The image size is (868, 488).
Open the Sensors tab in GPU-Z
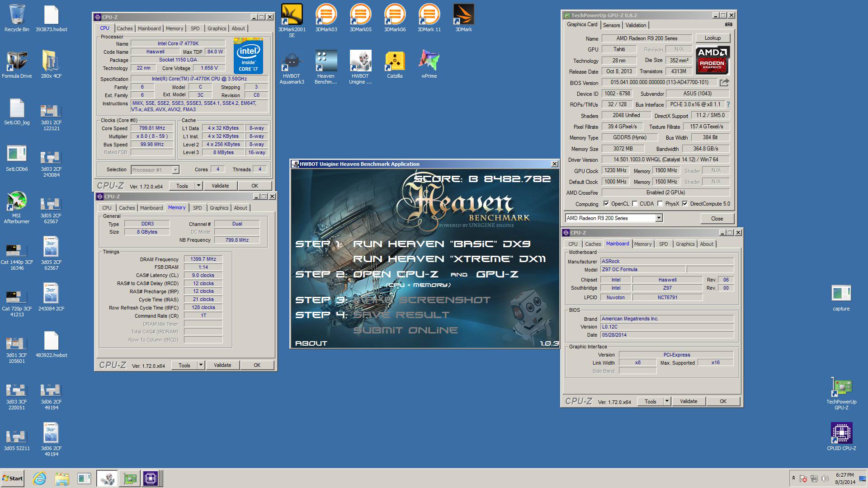tap(611, 25)
